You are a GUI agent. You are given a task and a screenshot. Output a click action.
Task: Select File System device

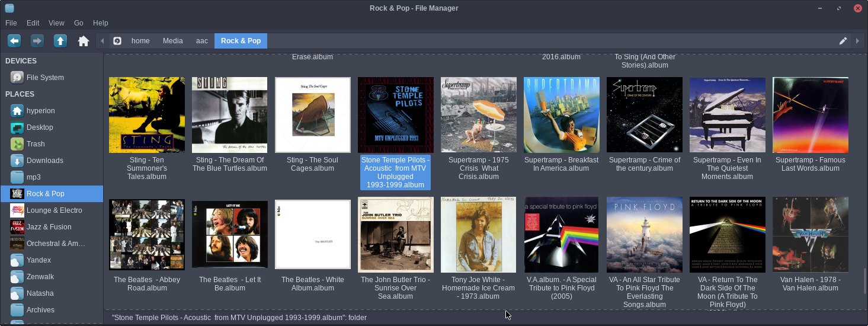pos(45,78)
